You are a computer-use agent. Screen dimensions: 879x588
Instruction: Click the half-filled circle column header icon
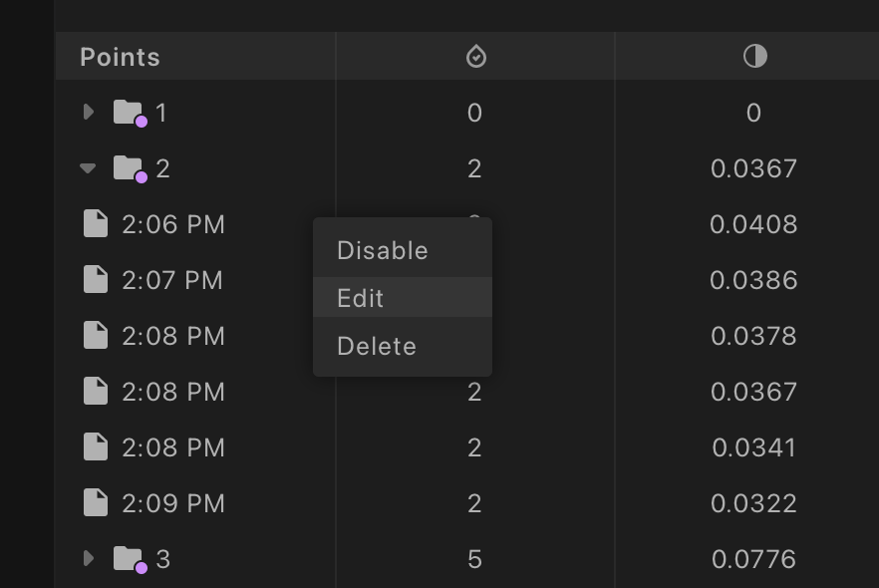754,57
